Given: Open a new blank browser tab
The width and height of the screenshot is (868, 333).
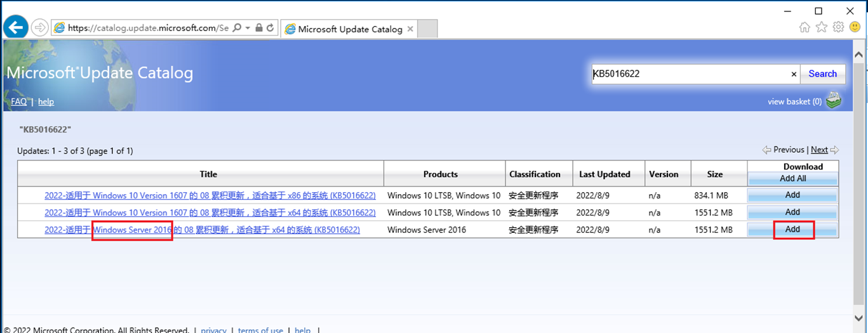Looking at the screenshot, I should point(429,29).
